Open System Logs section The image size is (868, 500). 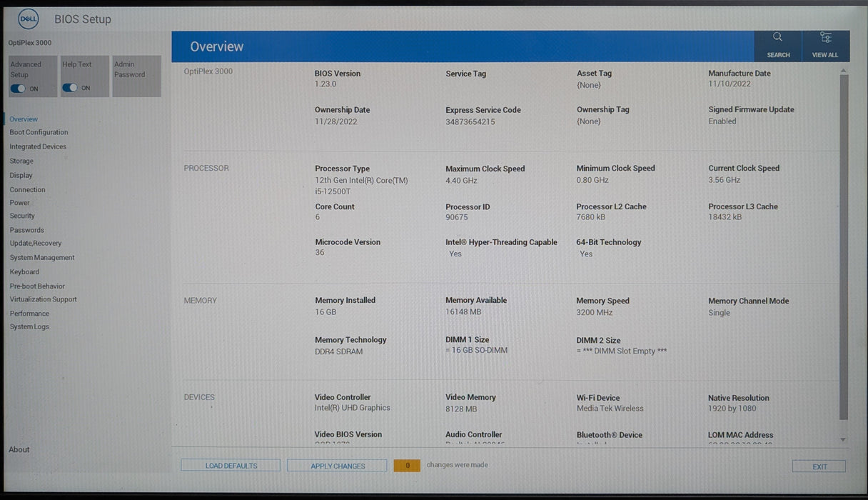click(29, 326)
